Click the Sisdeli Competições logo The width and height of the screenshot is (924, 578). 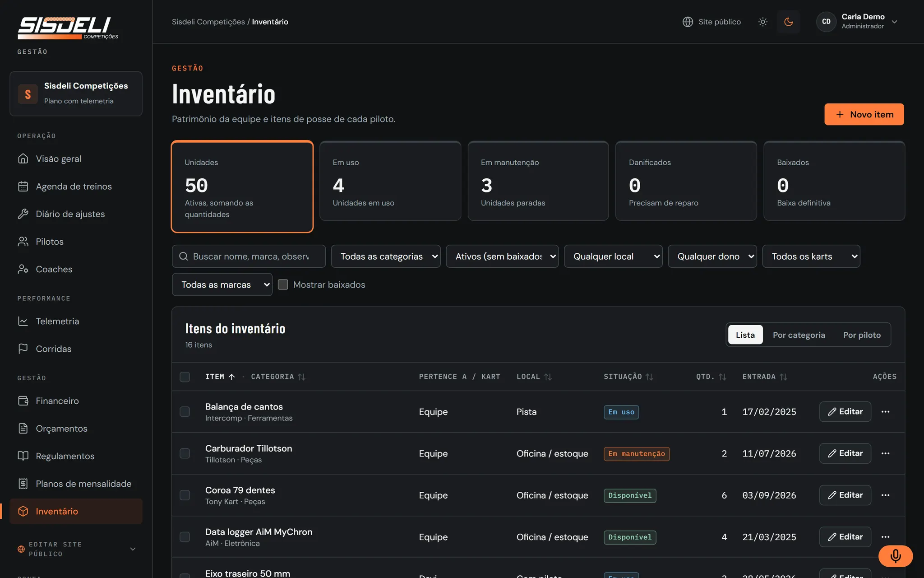point(68,28)
